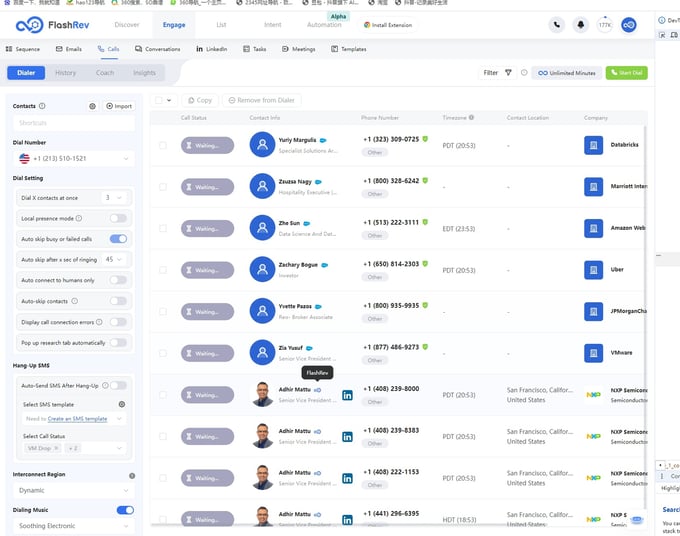The width and height of the screenshot is (680, 536).
Task: Toggle Auto-Send SMS After Hang-Up
Action: tap(118, 386)
